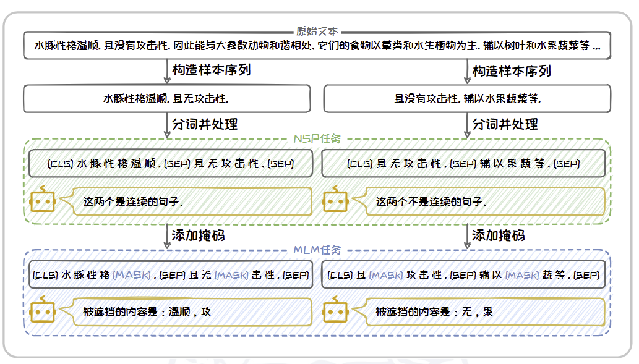Click the down arrow beside left '分词并处理'
Image resolution: width=639 pixels, height=364 pixels.
[167, 125]
